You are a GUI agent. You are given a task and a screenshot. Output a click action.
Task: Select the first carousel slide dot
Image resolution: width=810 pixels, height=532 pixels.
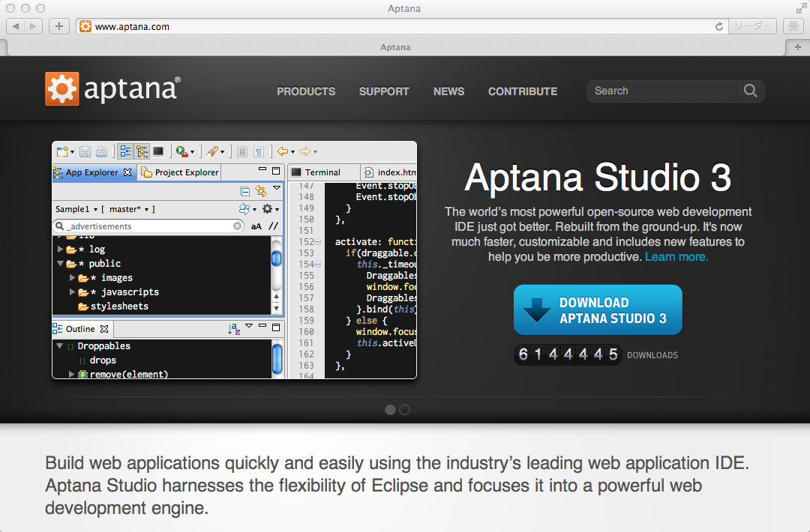click(391, 410)
